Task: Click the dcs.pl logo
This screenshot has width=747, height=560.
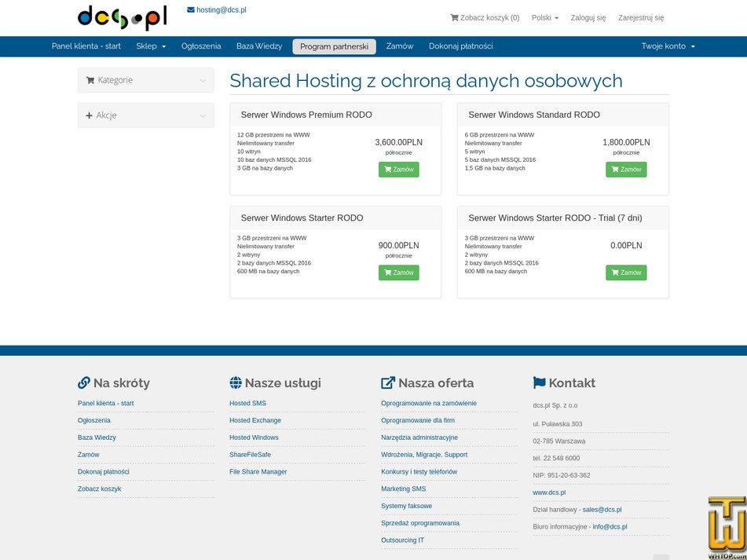Action: tap(123, 17)
